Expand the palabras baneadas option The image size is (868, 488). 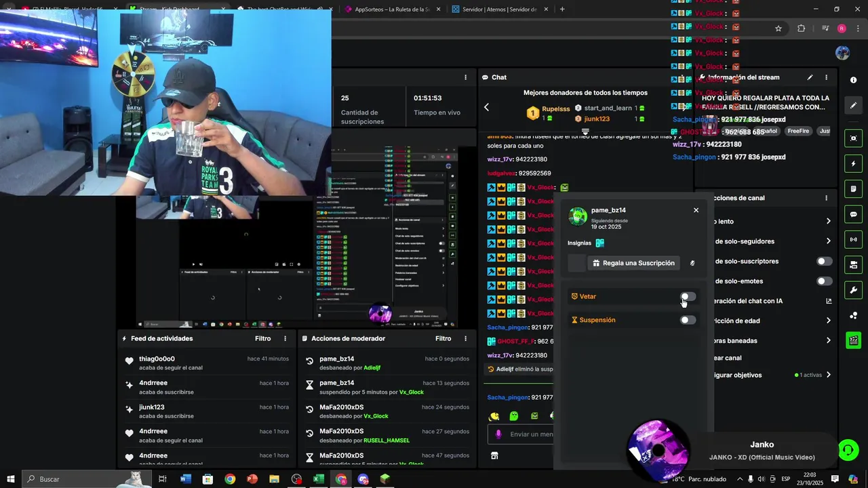(828, 341)
